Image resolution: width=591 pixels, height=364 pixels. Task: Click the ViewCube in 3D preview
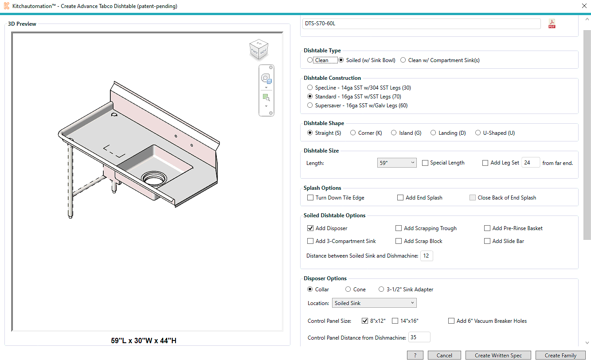click(x=258, y=49)
